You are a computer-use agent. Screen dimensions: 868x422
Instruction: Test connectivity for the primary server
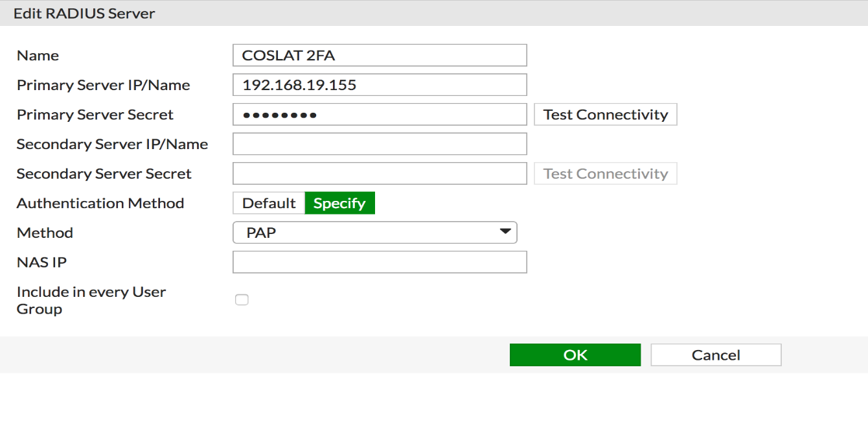606,115
